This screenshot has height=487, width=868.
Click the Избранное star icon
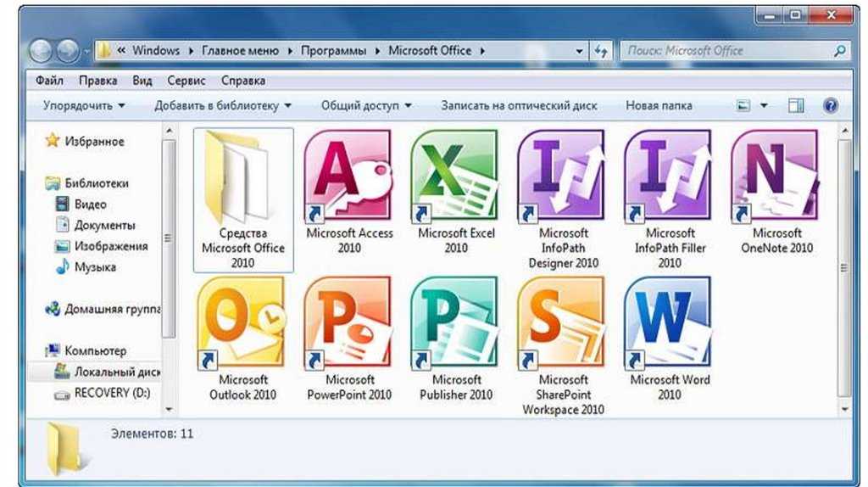tap(52, 141)
